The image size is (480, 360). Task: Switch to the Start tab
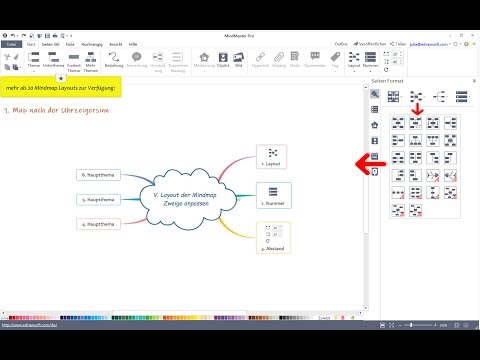pyautogui.click(x=31, y=44)
